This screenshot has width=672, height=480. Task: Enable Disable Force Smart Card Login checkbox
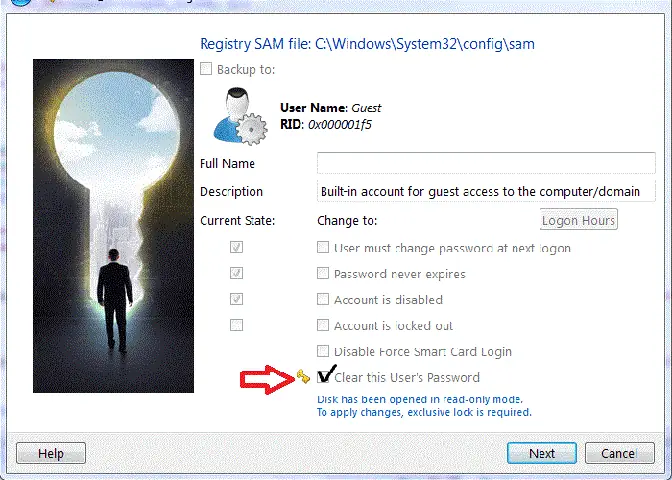click(x=323, y=351)
